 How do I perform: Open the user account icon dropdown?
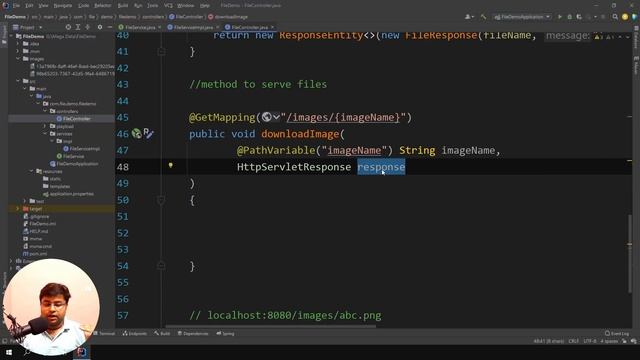coord(469,17)
